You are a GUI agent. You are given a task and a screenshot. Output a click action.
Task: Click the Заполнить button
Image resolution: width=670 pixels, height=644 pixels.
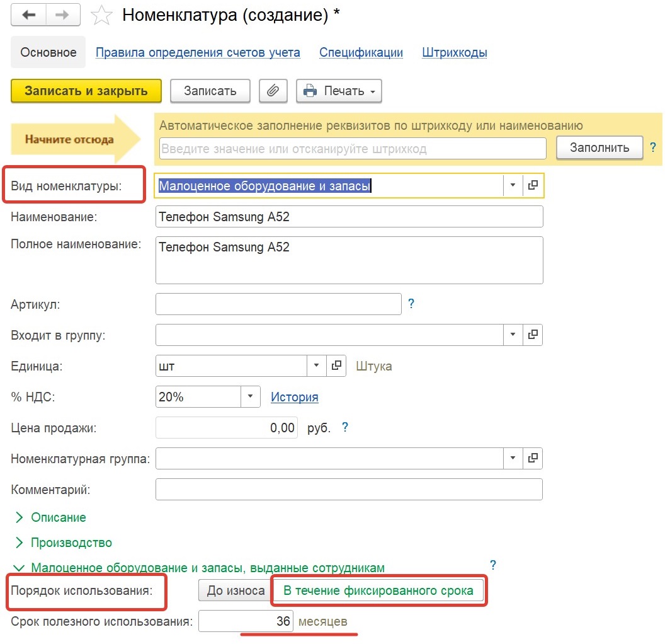(599, 147)
